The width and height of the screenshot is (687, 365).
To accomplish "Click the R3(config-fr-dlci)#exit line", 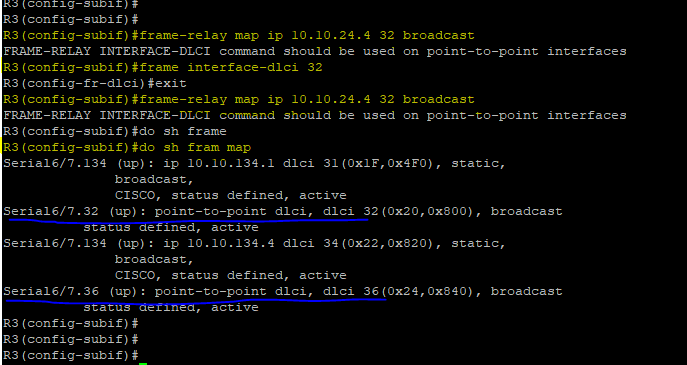I will (x=95, y=84).
